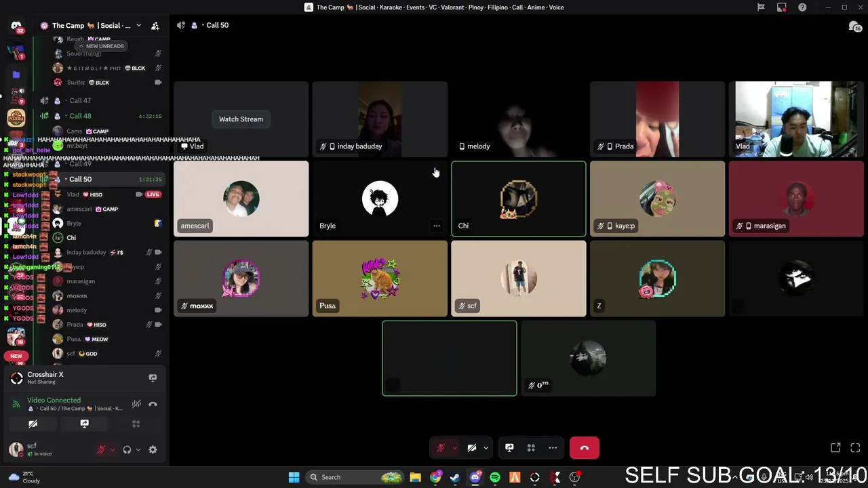Open amescarl in the voice member list
The width and height of the screenshot is (868, 488).
[x=79, y=209]
